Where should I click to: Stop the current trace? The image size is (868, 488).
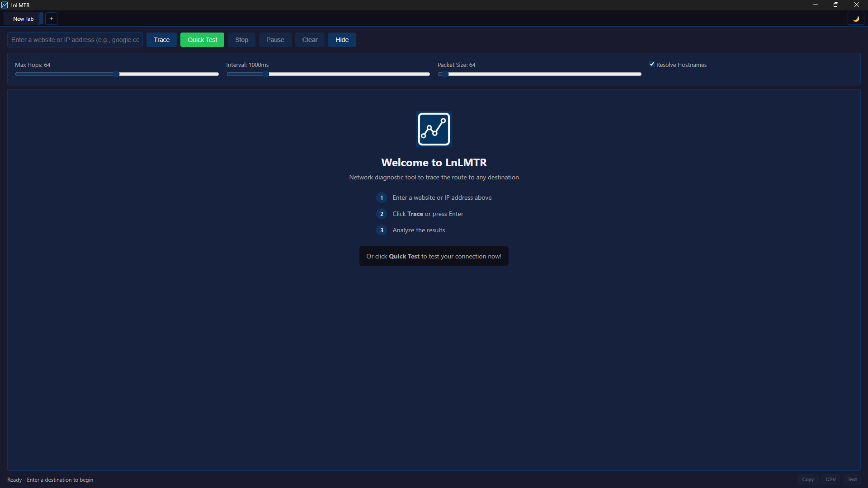point(241,40)
